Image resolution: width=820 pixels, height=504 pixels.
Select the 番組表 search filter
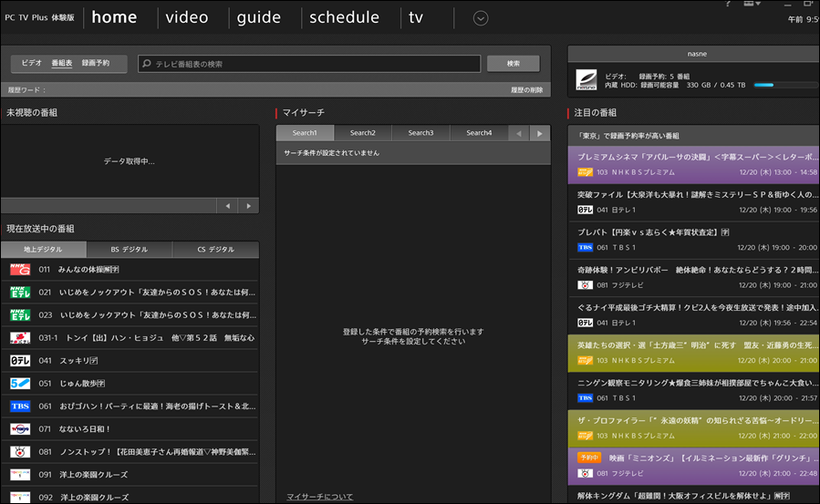pos(62,63)
